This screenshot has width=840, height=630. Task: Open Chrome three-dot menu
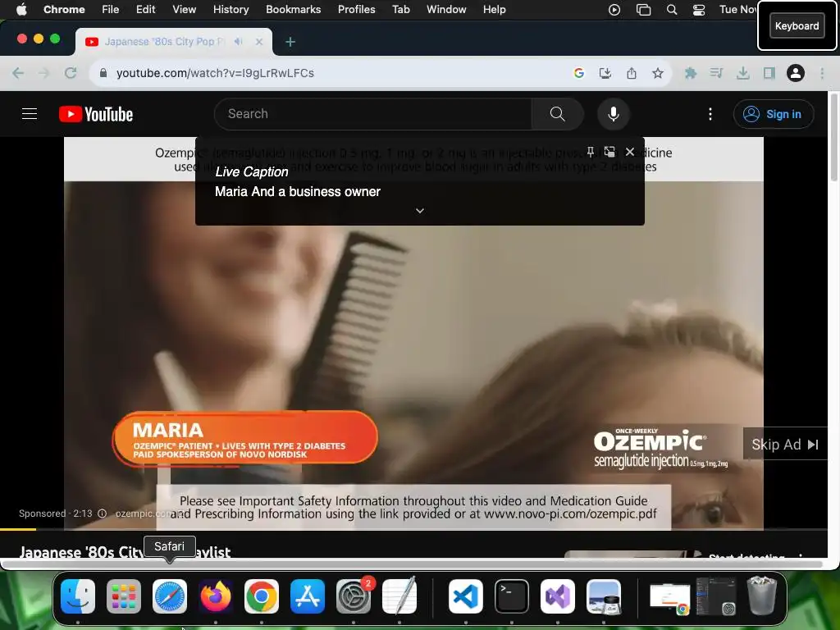click(x=822, y=73)
